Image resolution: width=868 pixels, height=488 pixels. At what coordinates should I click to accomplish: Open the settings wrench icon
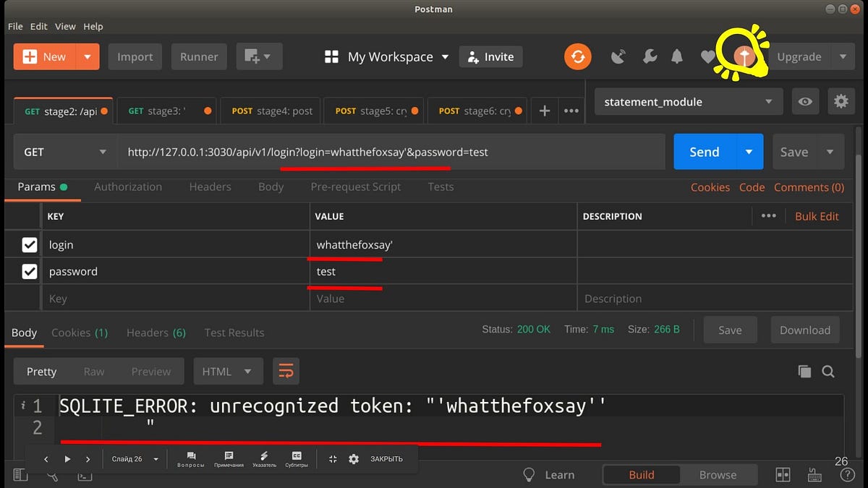pyautogui.click(x=650, y=57)
